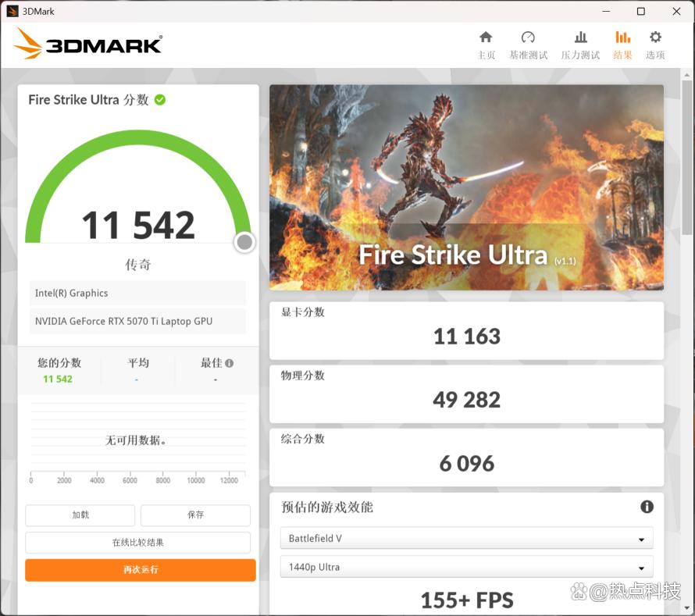Viewport: 695px width, 616px height.
Task: Click the 显卡分数 11 163 score card
Action: click(x=466, y=330)
